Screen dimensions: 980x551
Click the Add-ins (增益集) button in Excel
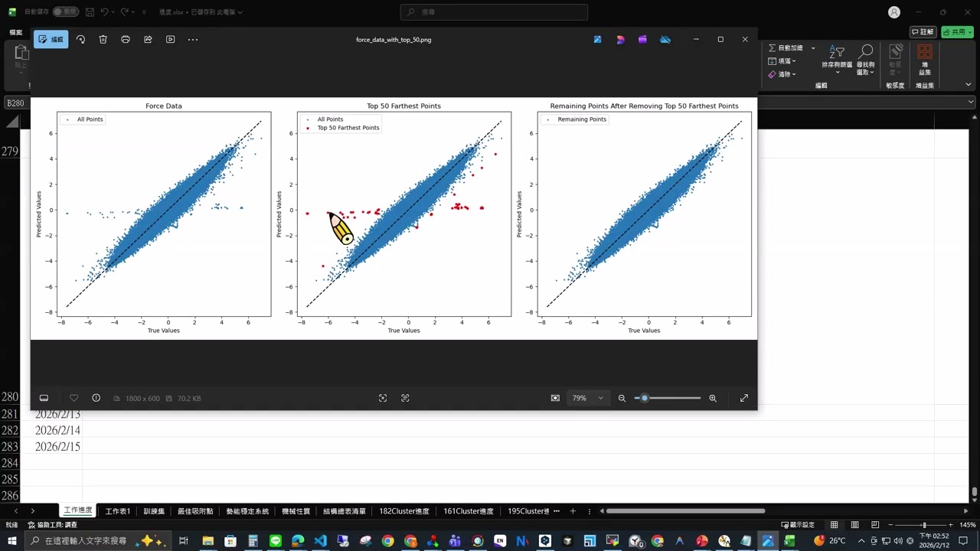click(x=925, y=60)
